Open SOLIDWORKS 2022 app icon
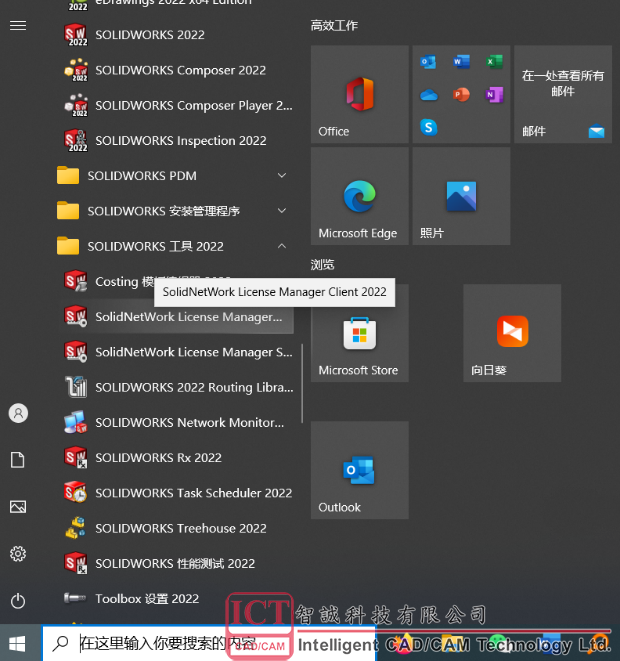The height and width of the screenshot is (661, 620). click(x=76, y=35)
